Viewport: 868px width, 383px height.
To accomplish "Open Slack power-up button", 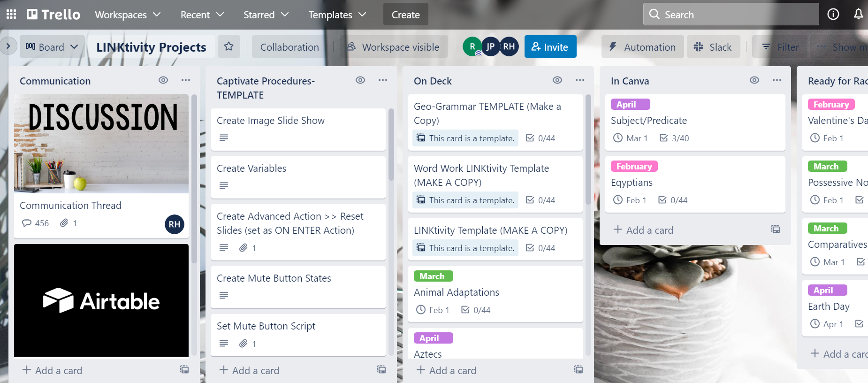I will [x=713, y=46].
